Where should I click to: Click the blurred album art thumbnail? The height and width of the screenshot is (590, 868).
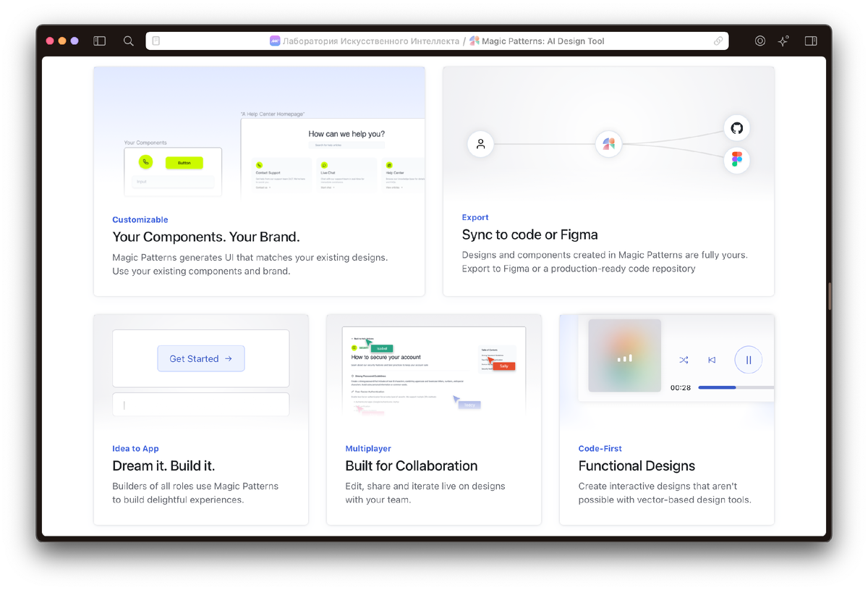coord(624,355)
